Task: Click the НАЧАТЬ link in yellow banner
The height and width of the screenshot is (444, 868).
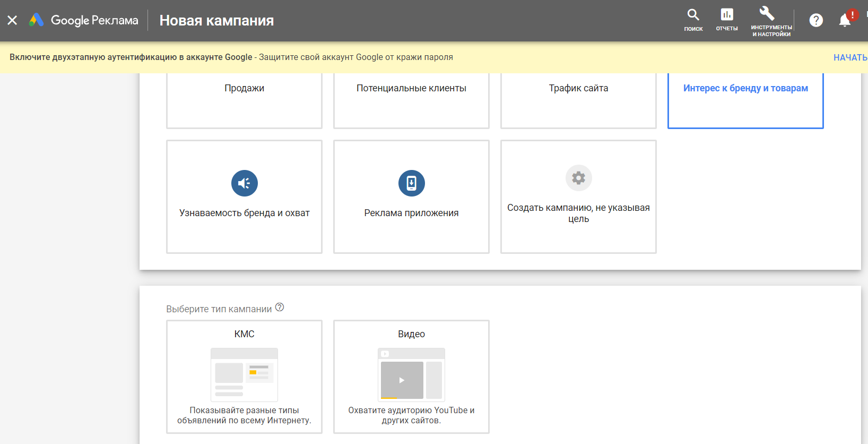Action: click(x=849, y=57)
